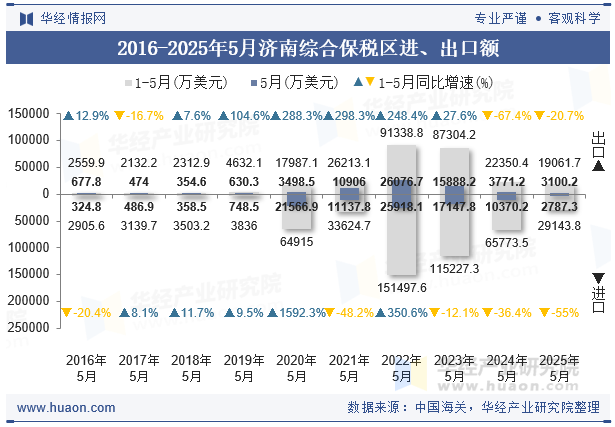Image resolution: width=615 pixels, height=427 pixels.
Task: Open the www.huaon.com link
Action: point(66,408)
